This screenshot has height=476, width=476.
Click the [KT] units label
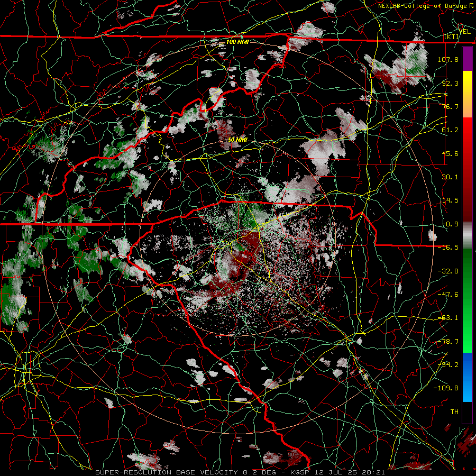(452, 36)
